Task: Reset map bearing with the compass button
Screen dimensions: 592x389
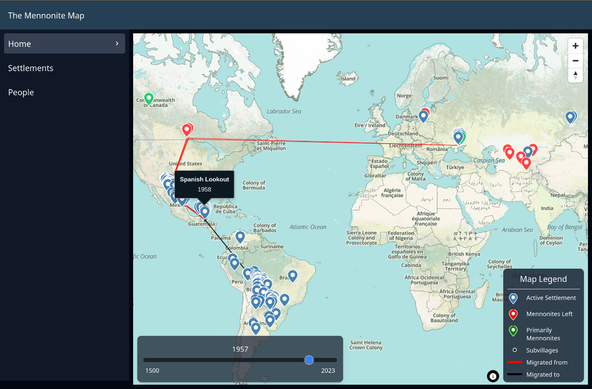Action: (575, 75)
